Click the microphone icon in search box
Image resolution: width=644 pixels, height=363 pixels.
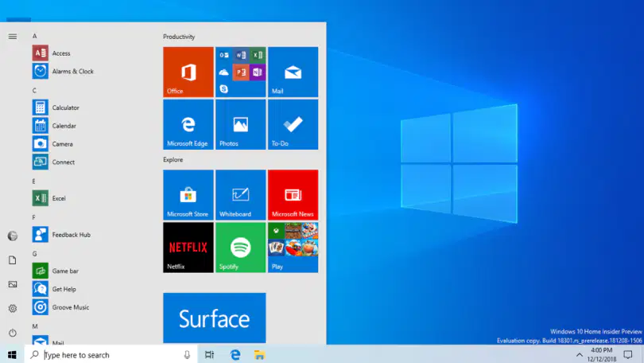click(x=187, y=354)
